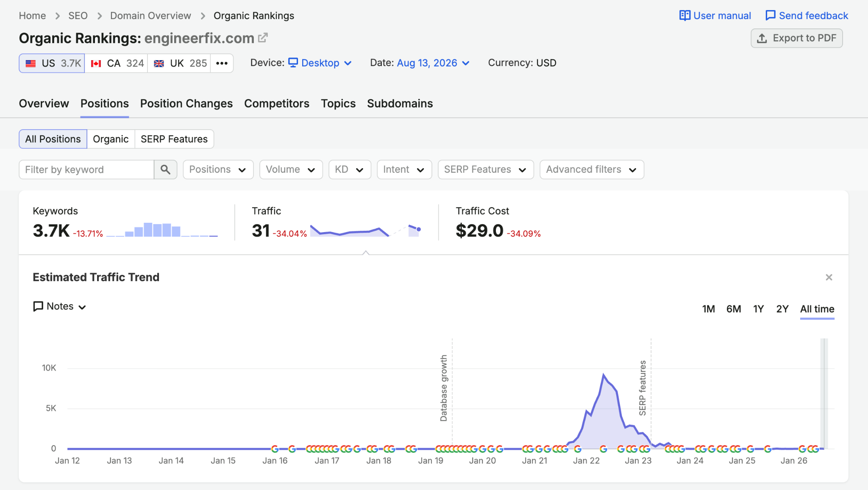Expand the Advanced filters dropdown

[x=592, y=169]
